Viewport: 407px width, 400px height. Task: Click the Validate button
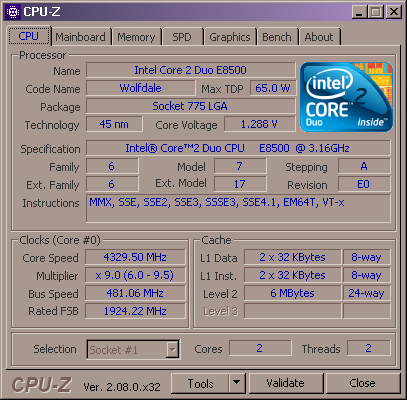click(x=286, y=383)
